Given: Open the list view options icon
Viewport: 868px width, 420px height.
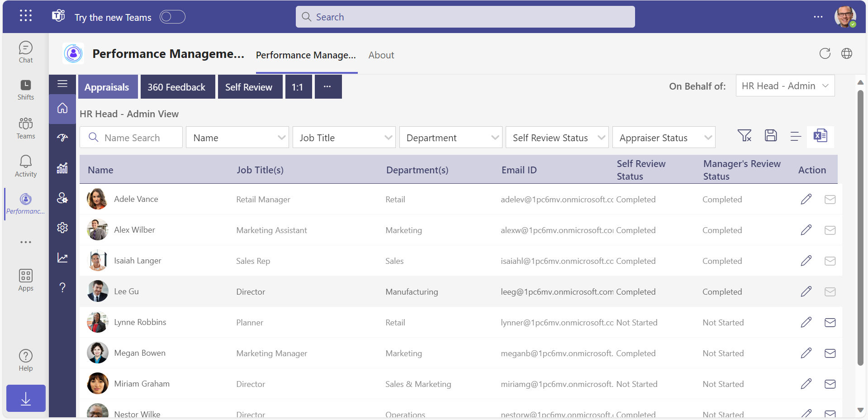Looking at the screenshot, I should coord(796,136).
